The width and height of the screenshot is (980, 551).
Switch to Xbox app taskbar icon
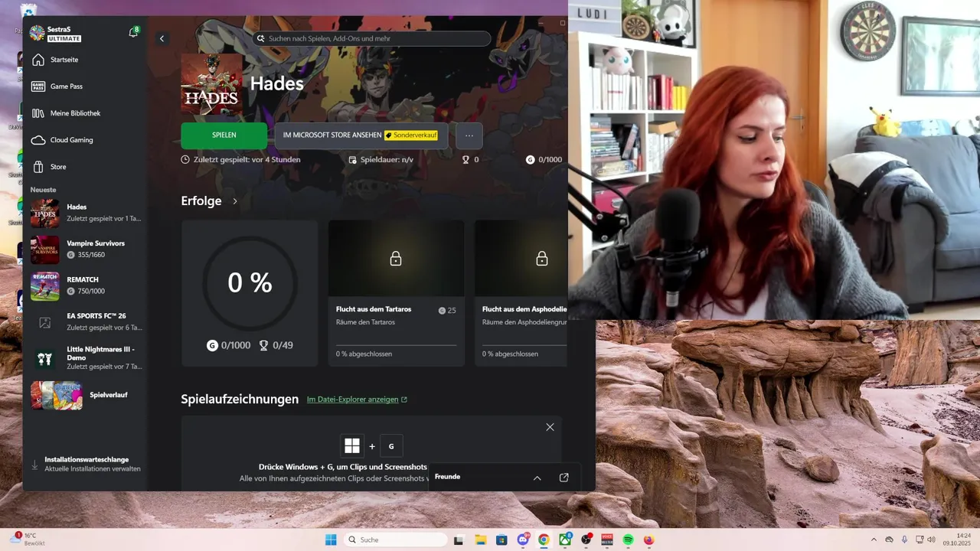[x=565, y=540]
